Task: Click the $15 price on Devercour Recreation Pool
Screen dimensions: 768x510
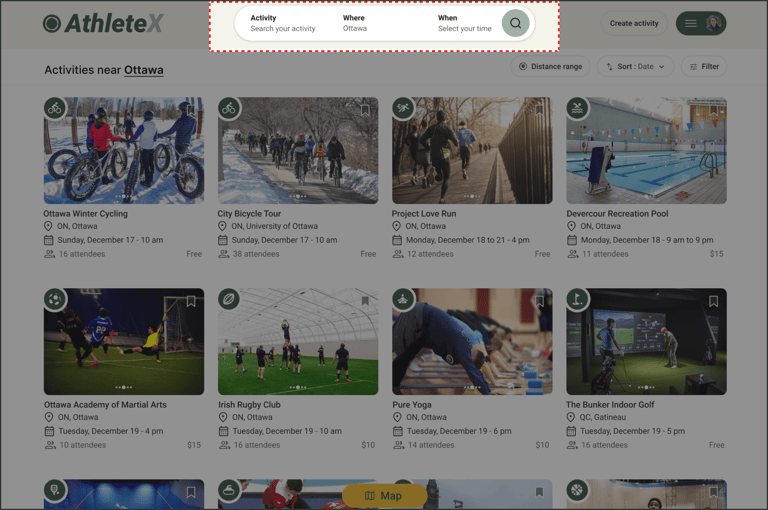Action: tap(717, 254)
